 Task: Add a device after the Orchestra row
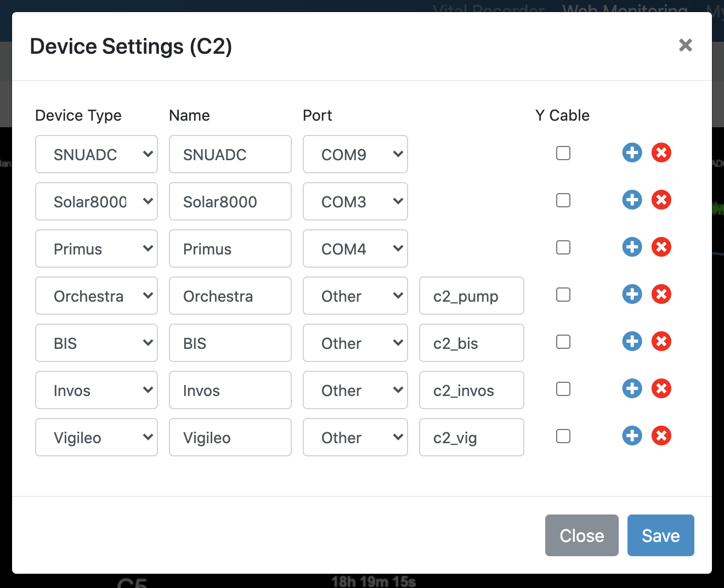point(632,294)
